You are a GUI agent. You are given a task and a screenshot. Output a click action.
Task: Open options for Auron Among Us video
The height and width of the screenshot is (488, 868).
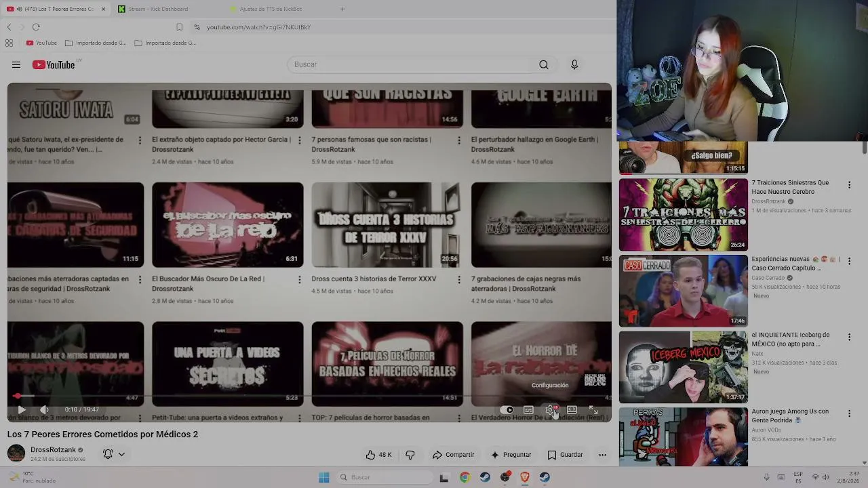pyautogui.click(x=849, y=413)
